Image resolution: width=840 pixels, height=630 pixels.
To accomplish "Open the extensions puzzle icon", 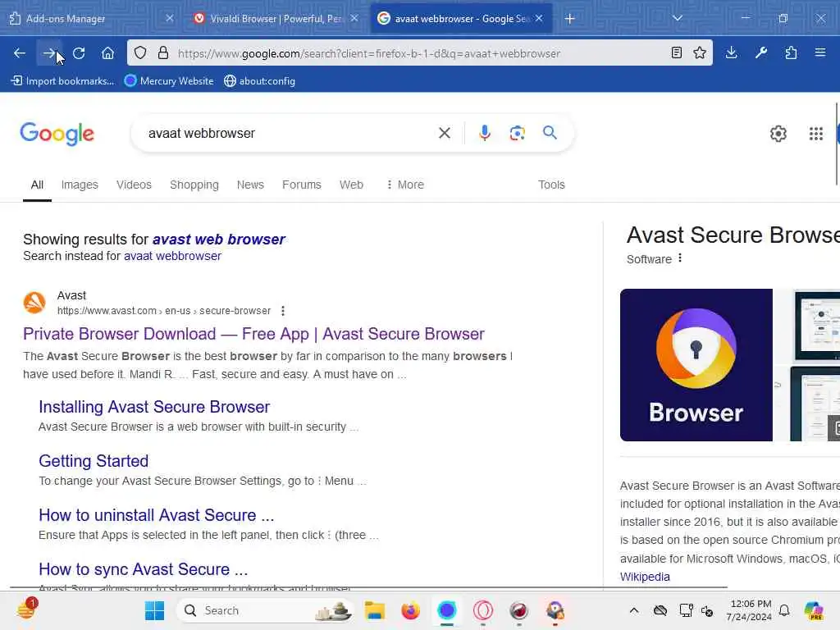I will pyautogui.click(x=791, y=52).
